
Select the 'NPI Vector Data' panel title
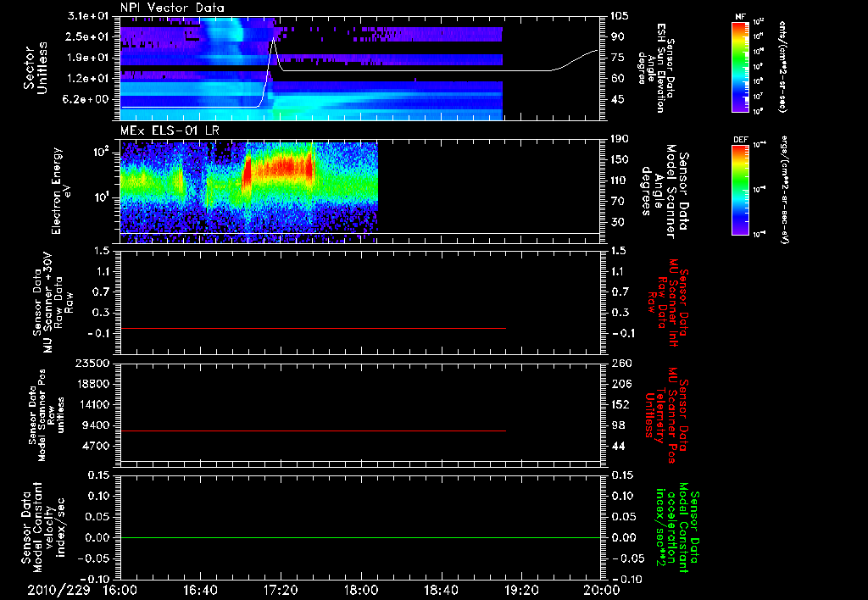(172, 8)
